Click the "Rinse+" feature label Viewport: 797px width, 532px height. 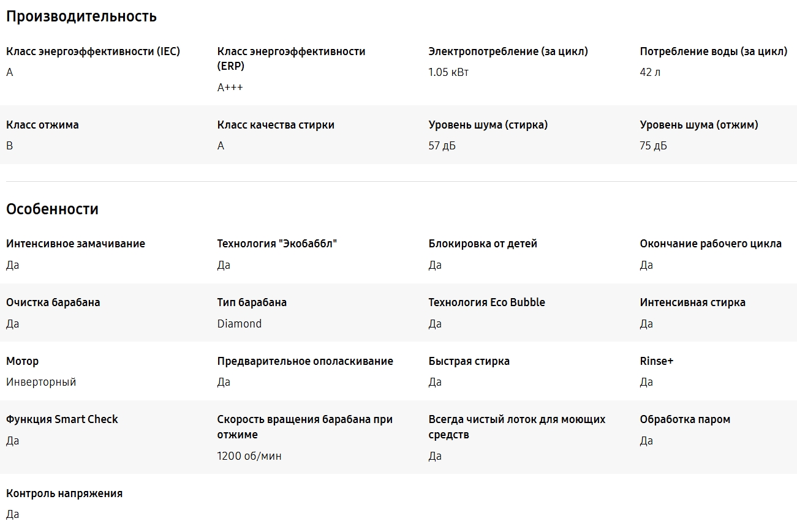(656, 361)
